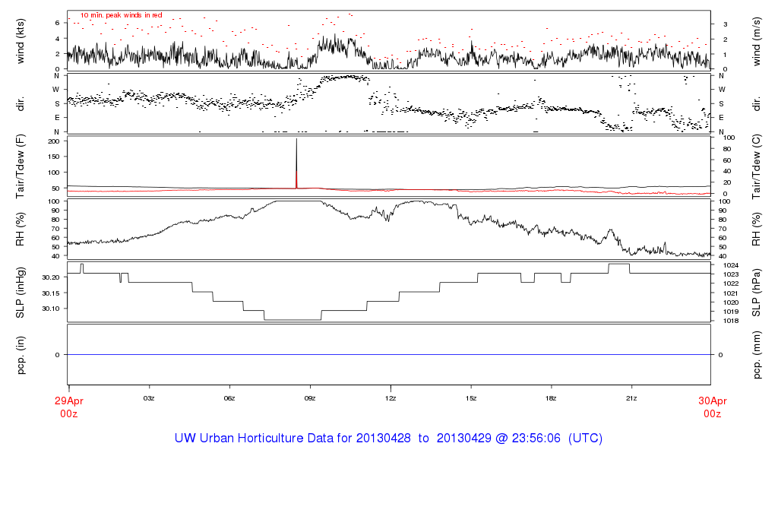Click the left 'pcp. (in)' axis label

[x=21, y=355]
